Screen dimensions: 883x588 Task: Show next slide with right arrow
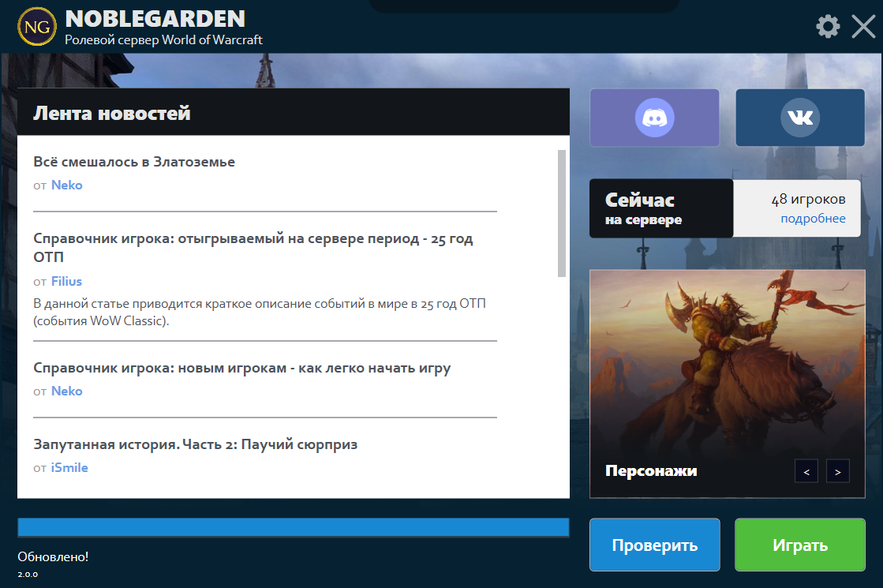837,471
